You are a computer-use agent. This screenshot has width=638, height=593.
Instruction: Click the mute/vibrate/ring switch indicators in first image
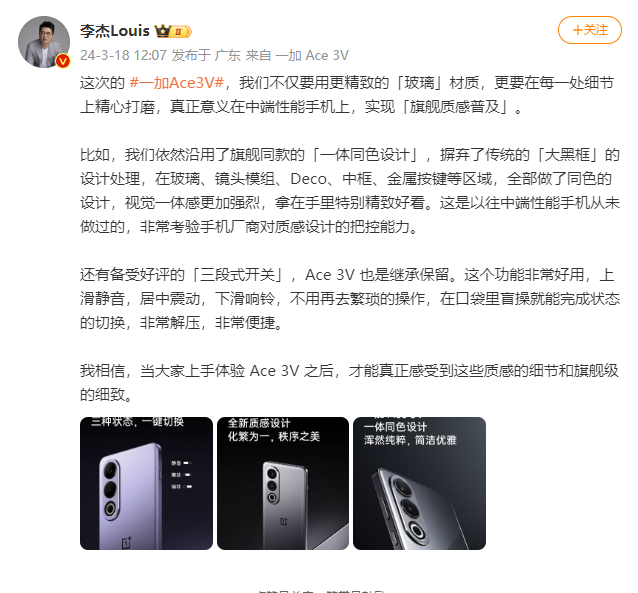point(181,475)
